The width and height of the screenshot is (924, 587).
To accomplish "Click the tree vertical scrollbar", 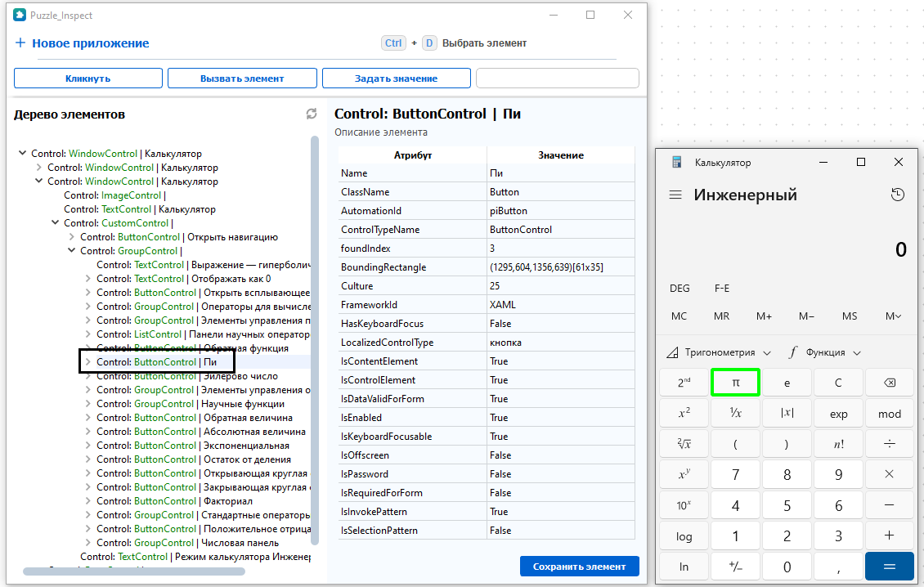I will [315, 341].
